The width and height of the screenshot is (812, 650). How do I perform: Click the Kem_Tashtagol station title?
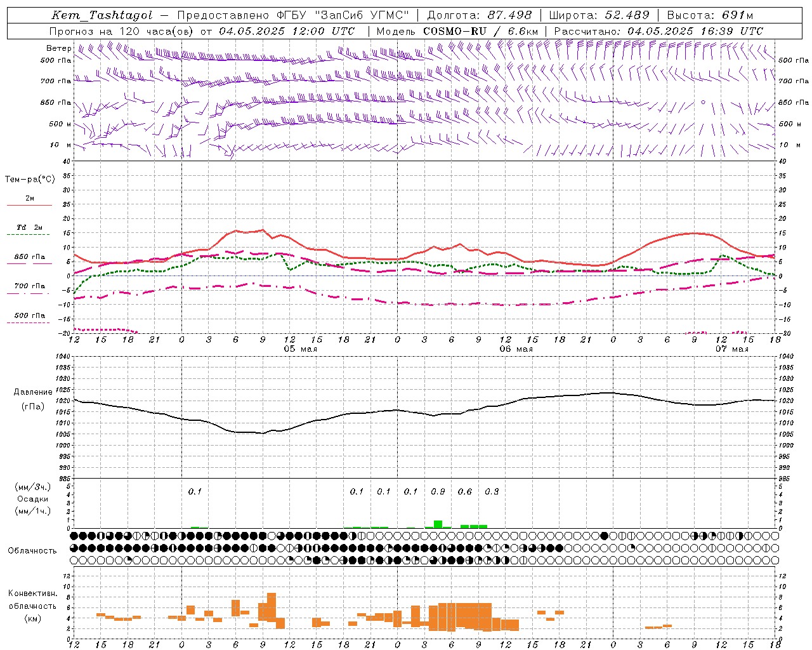[102, 15]
